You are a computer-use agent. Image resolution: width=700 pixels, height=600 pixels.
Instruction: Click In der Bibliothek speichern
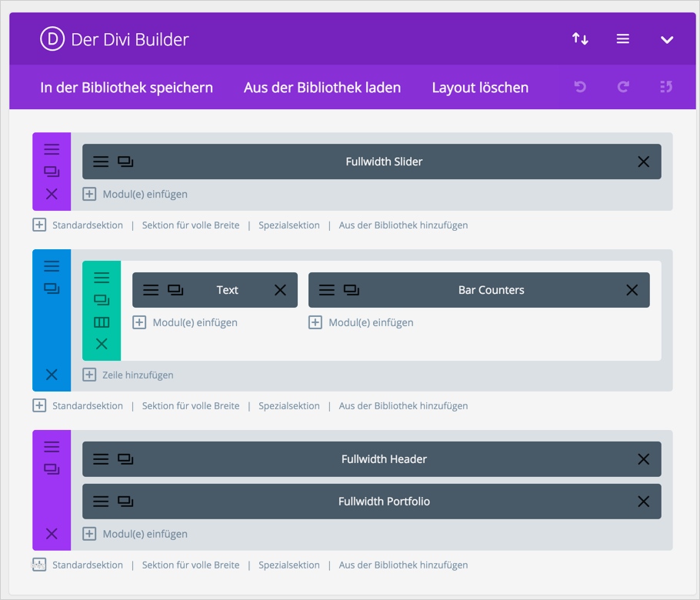coord(126,88)
